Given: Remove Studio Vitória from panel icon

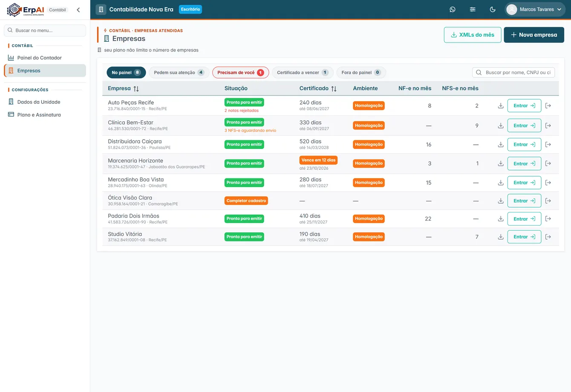Looking at the screenshot, I should pos(548,237).
